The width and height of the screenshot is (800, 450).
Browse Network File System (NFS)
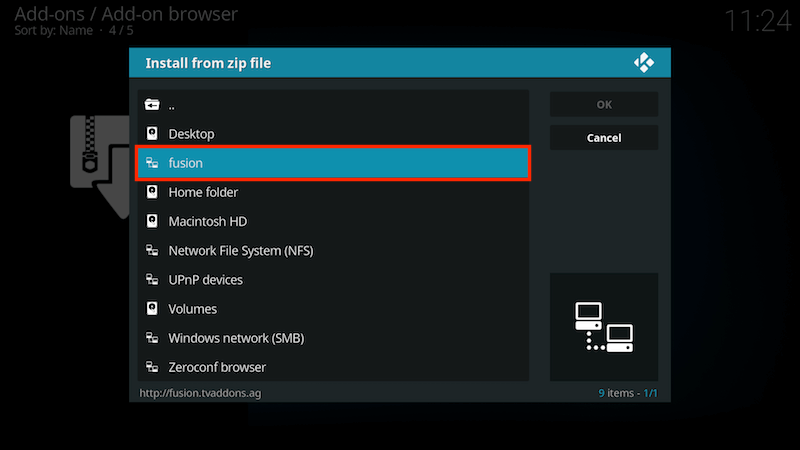333,250
